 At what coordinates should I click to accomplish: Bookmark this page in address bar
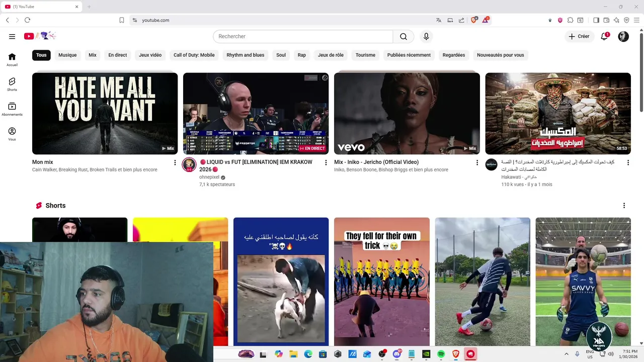click(x=122, y=20)
